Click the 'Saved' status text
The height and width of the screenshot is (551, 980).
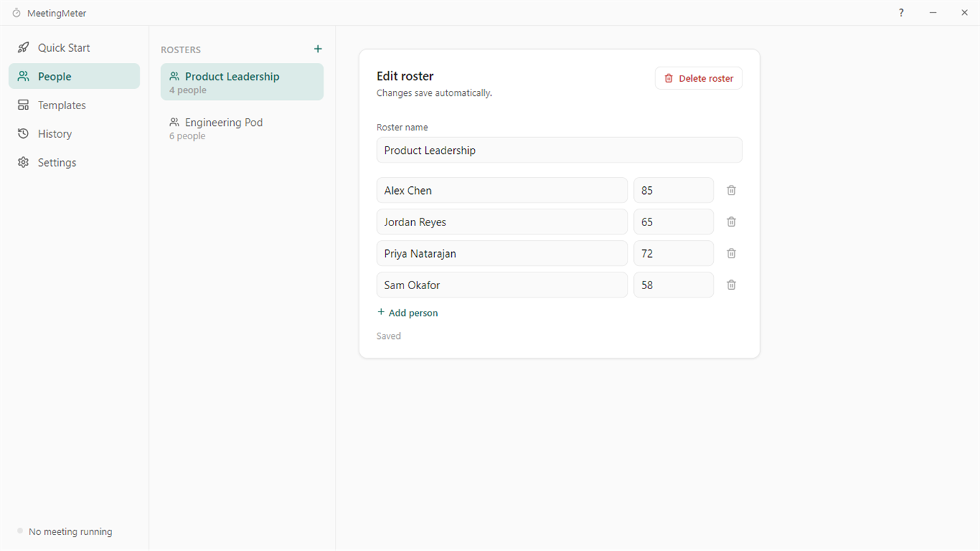click(389, 336)
